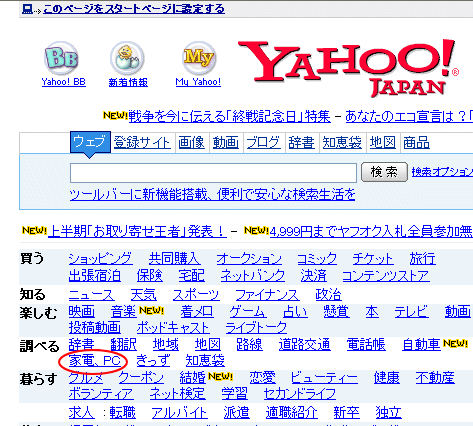Open the ゲーム link
The width and height of the screenshot is (473, 426).
(x=248, y=312)
